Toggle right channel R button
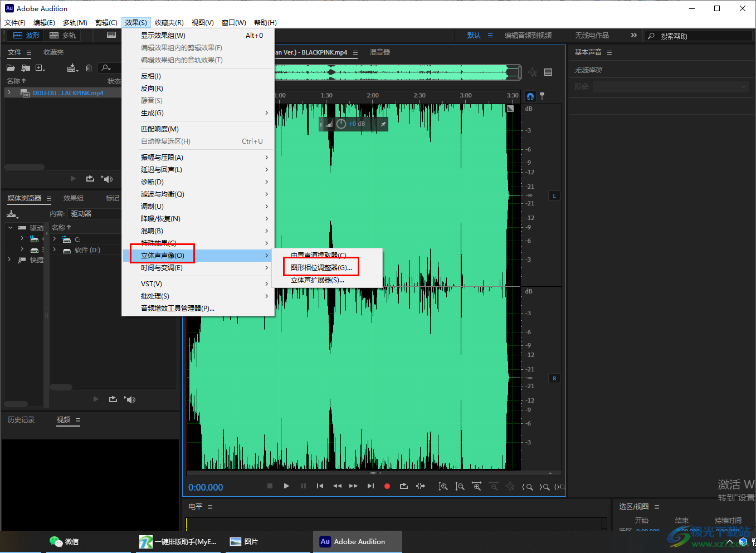 coord(554,378)
